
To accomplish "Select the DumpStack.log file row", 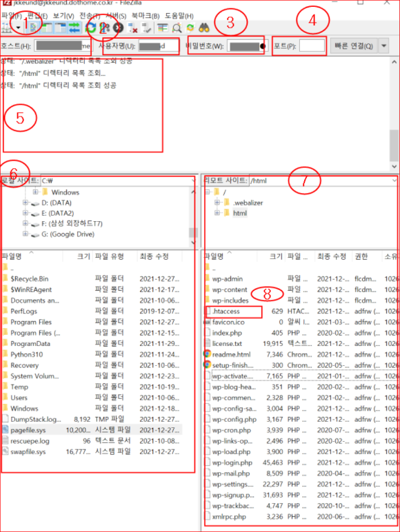I will coord(92,420).
